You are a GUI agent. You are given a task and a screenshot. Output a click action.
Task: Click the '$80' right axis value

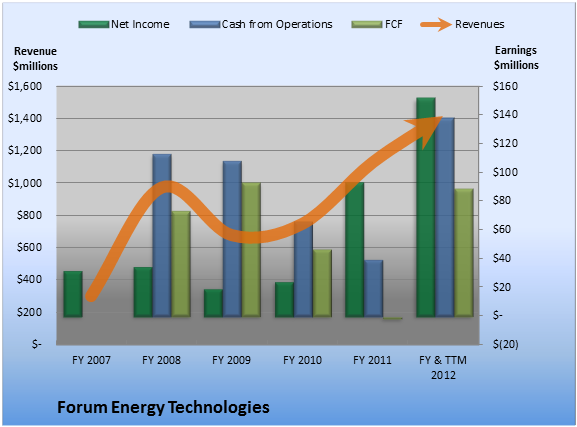[502, 200]
